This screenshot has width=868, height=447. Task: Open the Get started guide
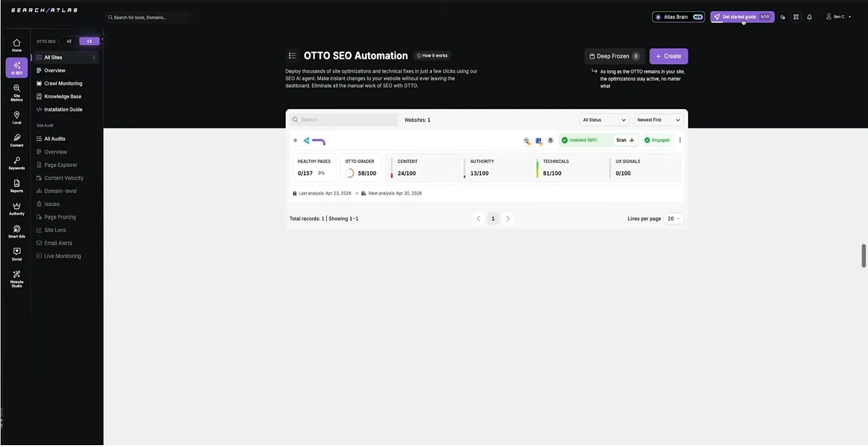(742, 17)
